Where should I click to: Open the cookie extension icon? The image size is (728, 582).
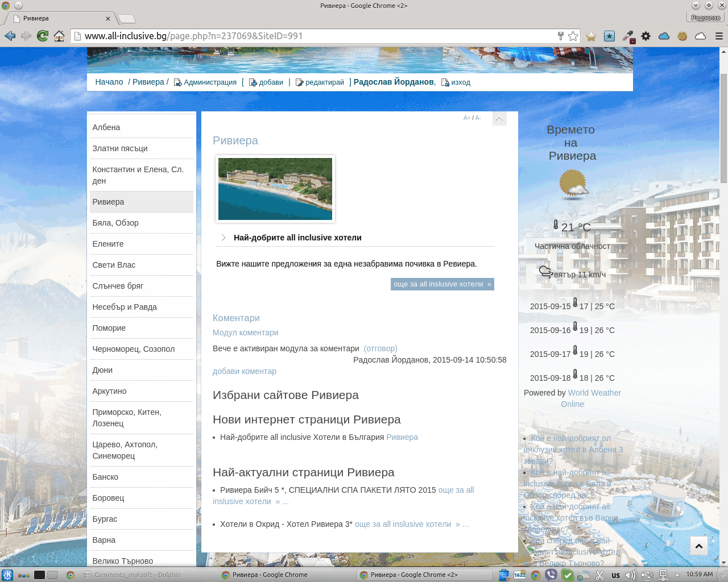click(682, 36)
